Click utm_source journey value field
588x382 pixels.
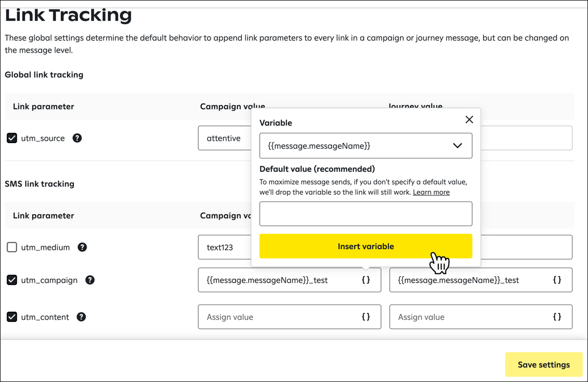(527, 138)
